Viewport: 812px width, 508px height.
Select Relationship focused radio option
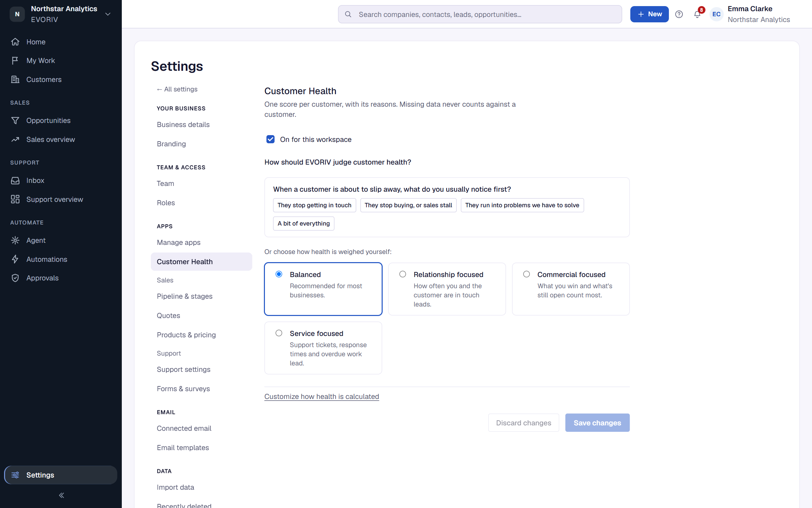403,274
